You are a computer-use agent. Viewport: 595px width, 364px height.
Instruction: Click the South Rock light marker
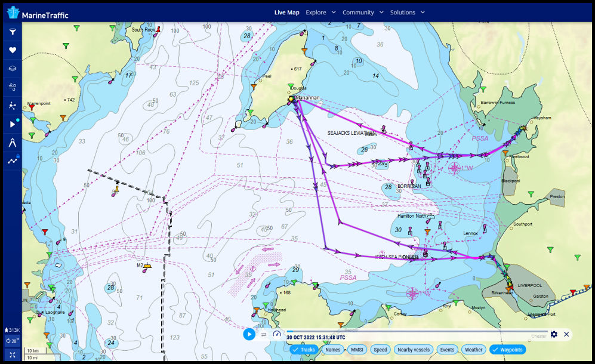(159, 29)
